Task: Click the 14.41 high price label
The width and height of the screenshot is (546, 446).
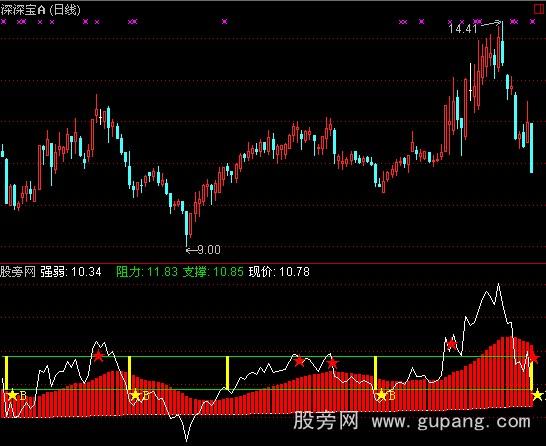Action: 463,29
